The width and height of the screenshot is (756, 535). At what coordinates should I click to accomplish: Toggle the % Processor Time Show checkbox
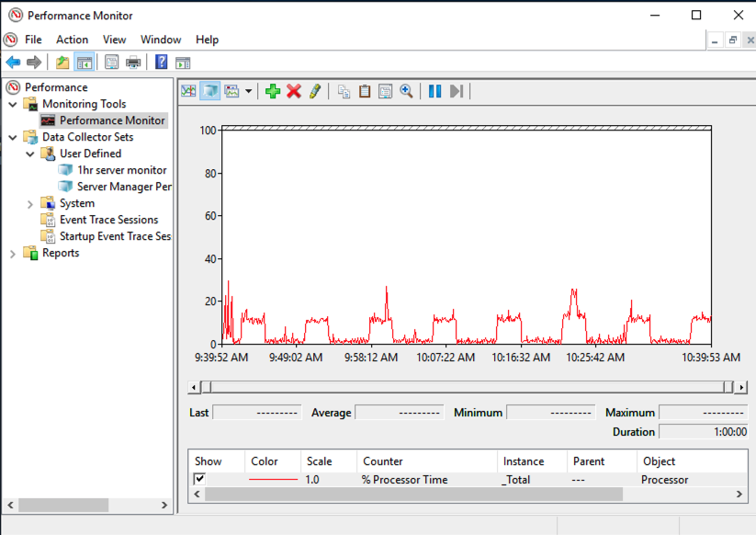(x=199, y=479)
